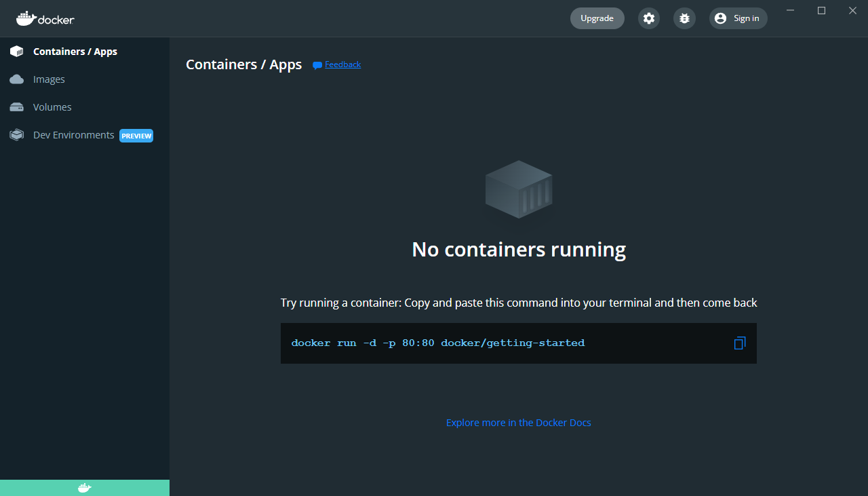The image size is (868, 496).
Task: Click the whale icon in the bottom status bar
Action: click(84, 488)
